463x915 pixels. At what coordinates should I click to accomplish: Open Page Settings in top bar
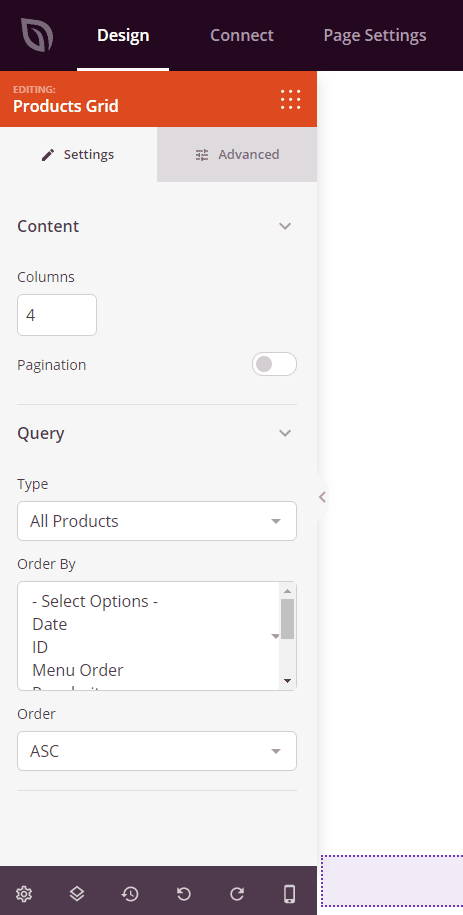375,35
